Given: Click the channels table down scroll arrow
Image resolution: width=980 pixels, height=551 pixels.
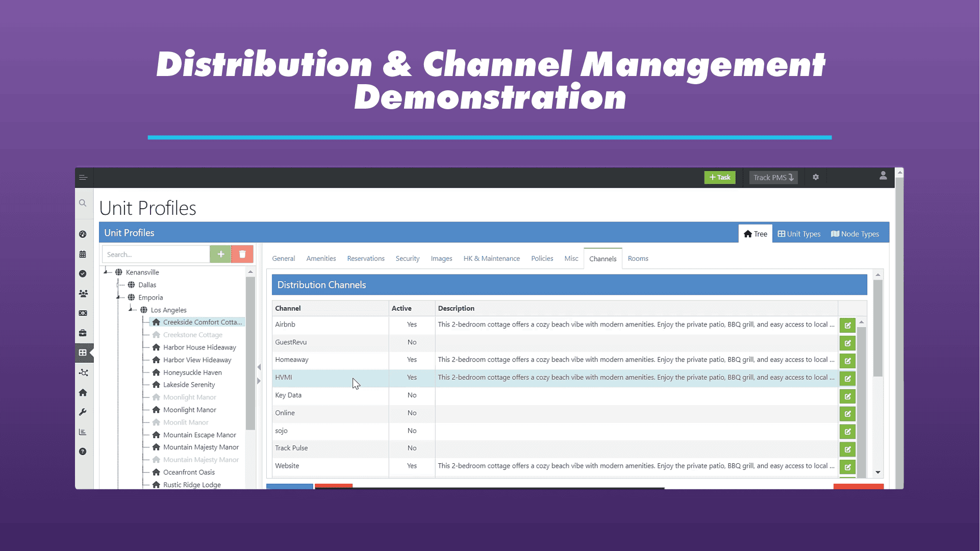Looking at the screenshot, I should tap(877, 472).
